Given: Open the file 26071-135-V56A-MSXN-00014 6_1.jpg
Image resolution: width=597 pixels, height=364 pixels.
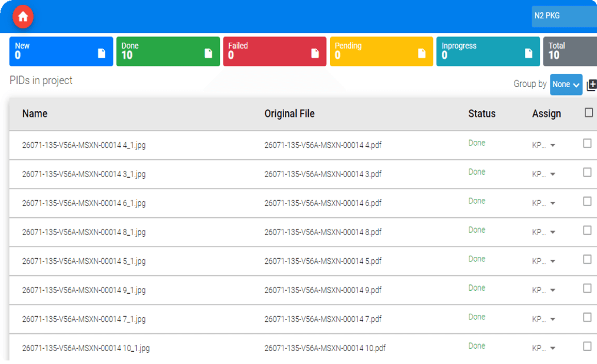Looking at the screenshot, I should click(x=84, y=203).
